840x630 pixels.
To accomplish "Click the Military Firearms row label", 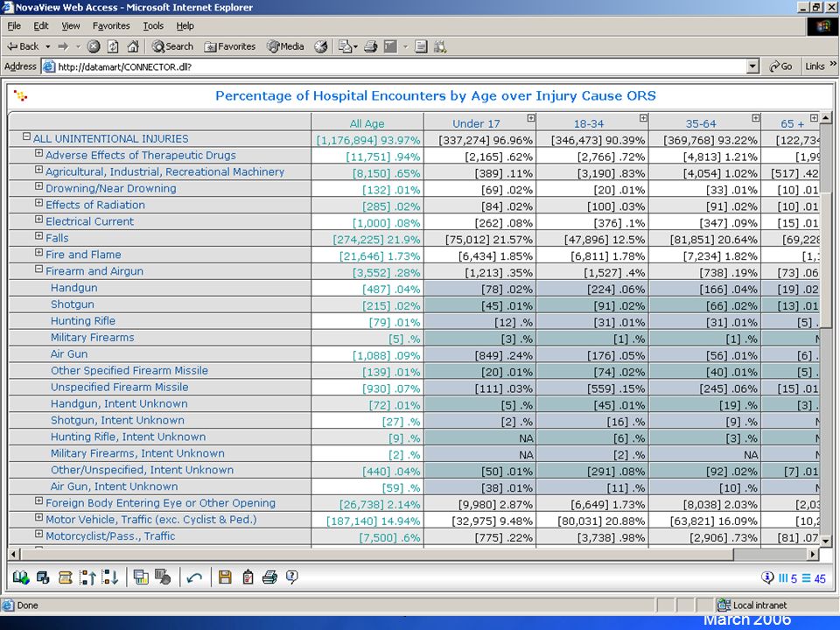I will pos(92,338).
